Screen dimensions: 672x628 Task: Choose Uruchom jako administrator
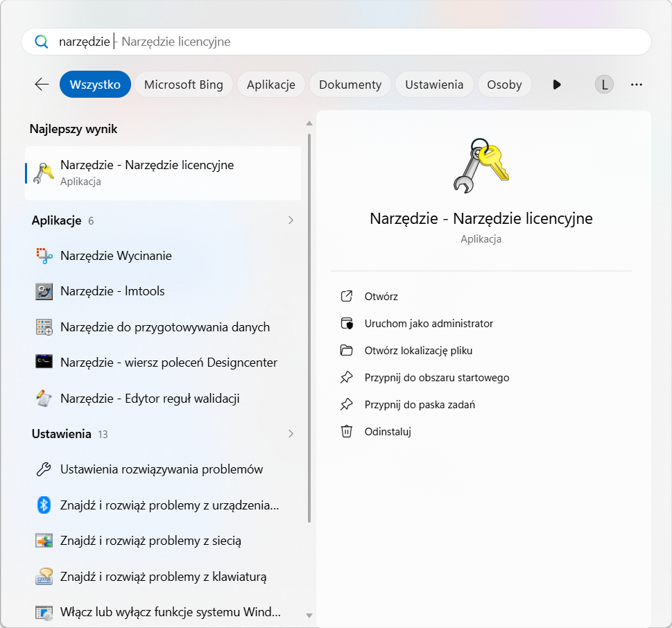tap(429, 324)
